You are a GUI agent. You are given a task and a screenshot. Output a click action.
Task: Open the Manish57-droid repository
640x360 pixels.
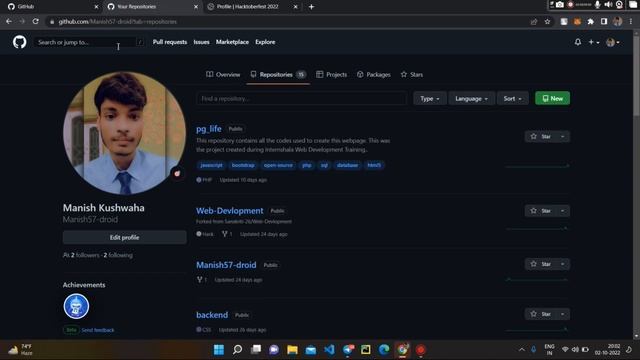[226, 265]
